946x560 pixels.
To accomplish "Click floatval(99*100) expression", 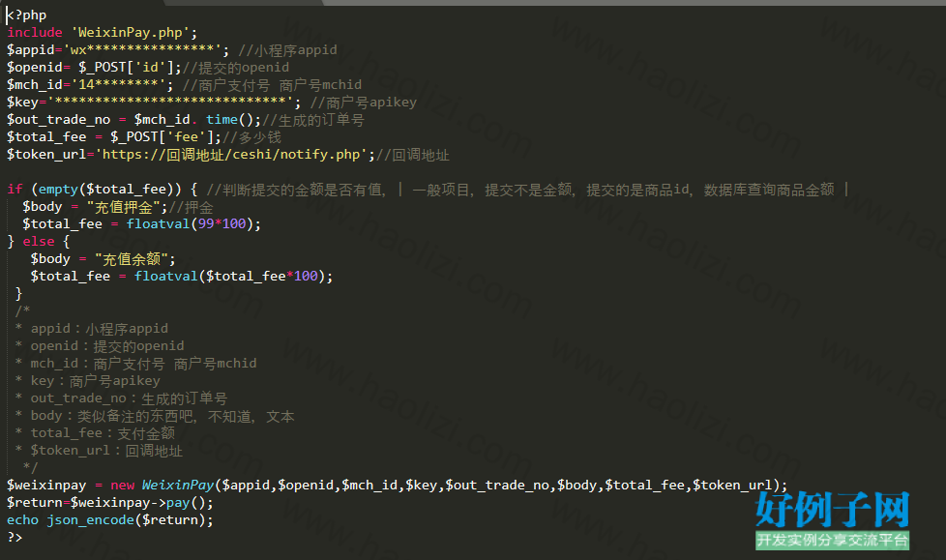I will [190, 224].
